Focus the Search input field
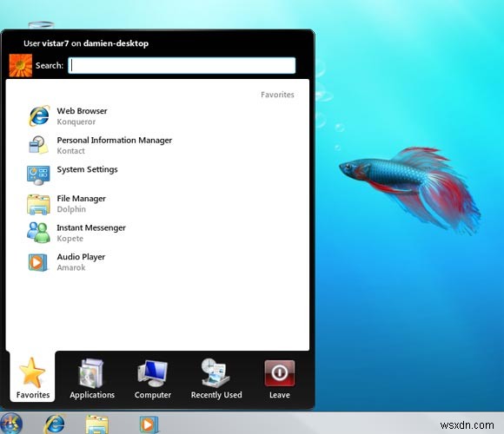This screenshot has width=504, height=434. 182,65
